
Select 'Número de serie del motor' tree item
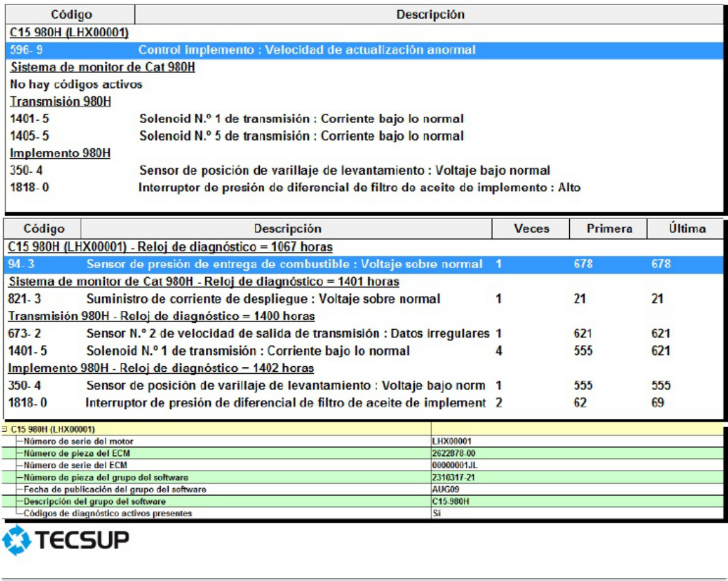point(78,442)
